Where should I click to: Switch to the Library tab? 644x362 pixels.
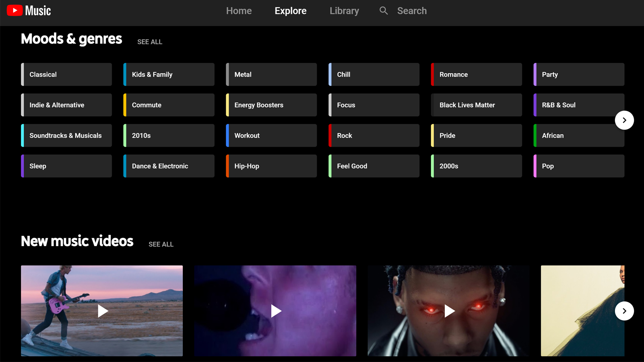click(344, 11)
